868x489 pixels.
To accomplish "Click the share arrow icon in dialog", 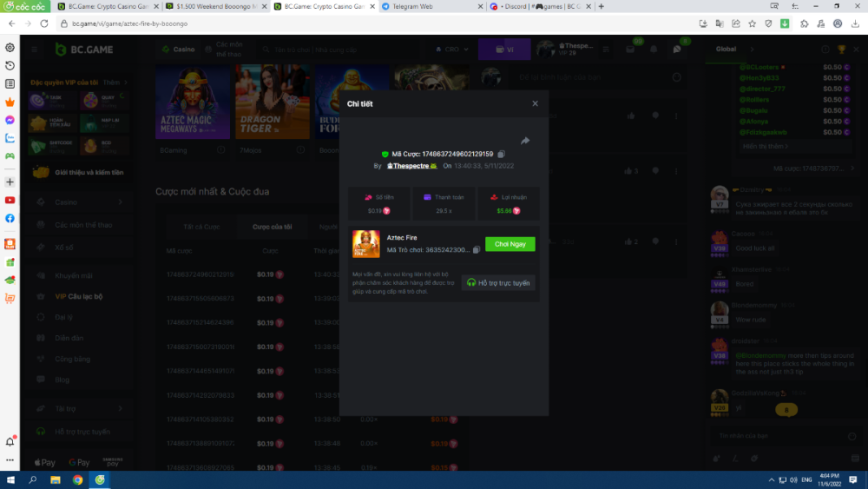I will 525,141.
